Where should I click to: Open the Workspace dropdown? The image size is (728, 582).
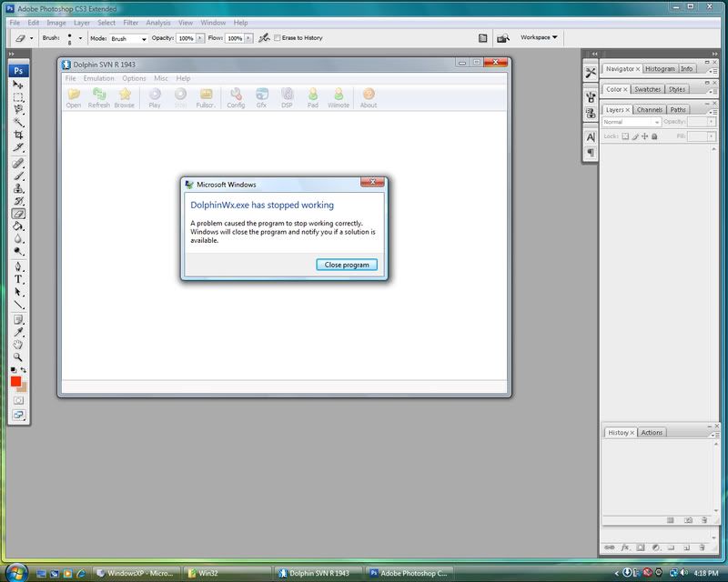pos(539,37)
